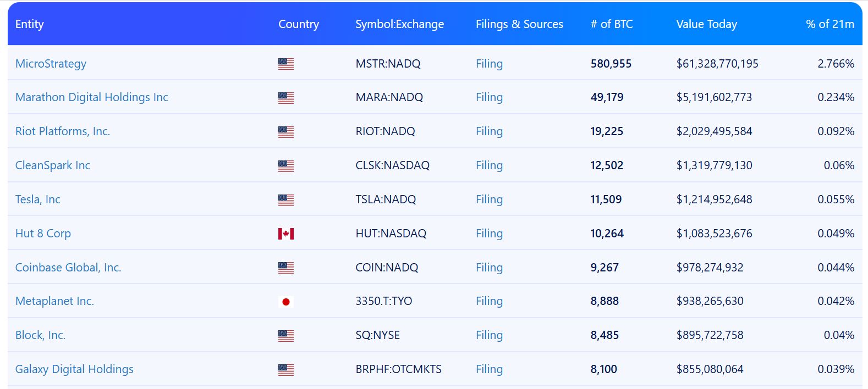868x389 pixels.
Task: Open Metaplanet's Filing source
Action: pyautogui.click(x=489, y=301)
